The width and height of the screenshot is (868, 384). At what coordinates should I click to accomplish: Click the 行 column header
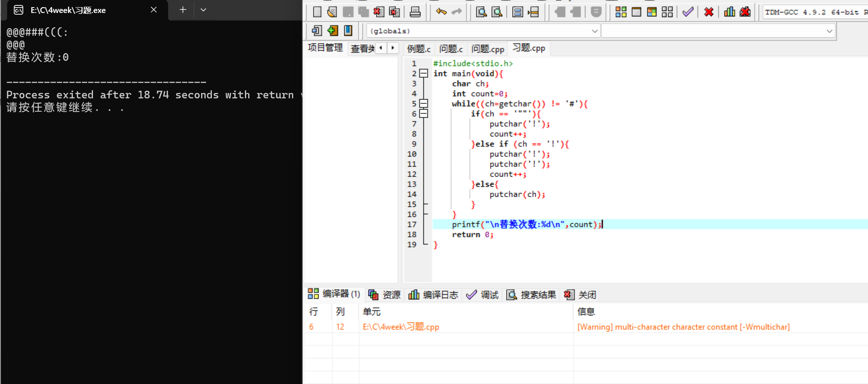[x=319, y=312]
